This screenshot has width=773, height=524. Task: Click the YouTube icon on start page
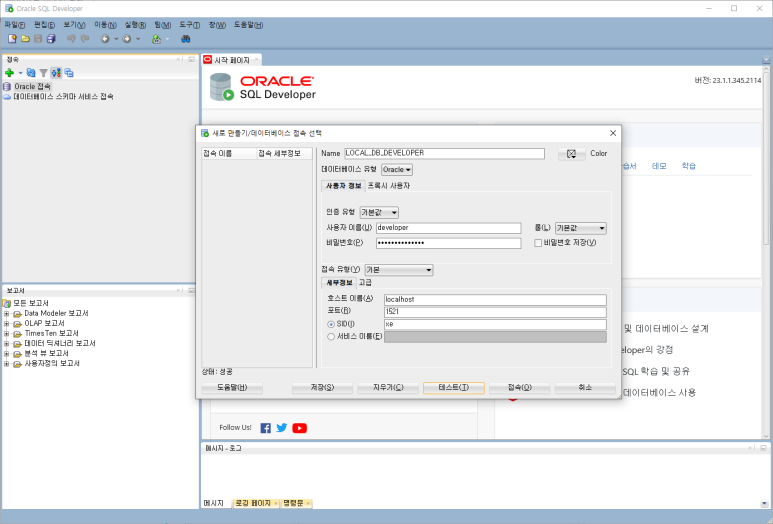pyautogui.click(x=299, y=428)
